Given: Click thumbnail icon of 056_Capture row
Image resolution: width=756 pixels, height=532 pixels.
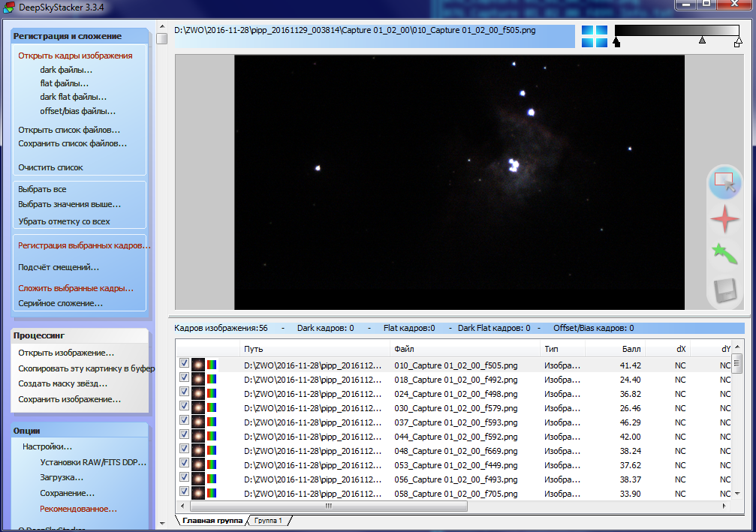Looking at the screenshot, I should click(198, 479).
